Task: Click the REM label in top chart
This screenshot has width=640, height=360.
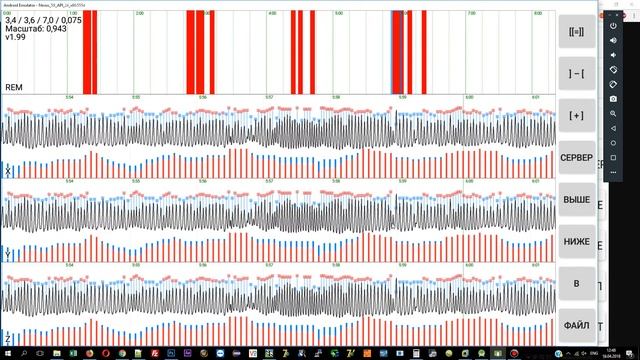Action: point(14,87)
